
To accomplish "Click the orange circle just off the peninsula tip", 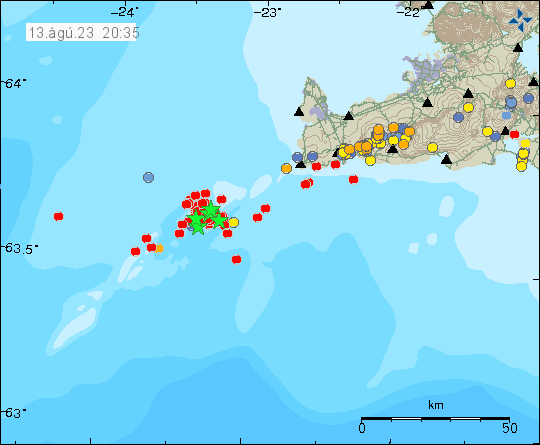I will [x=286, y=168].
